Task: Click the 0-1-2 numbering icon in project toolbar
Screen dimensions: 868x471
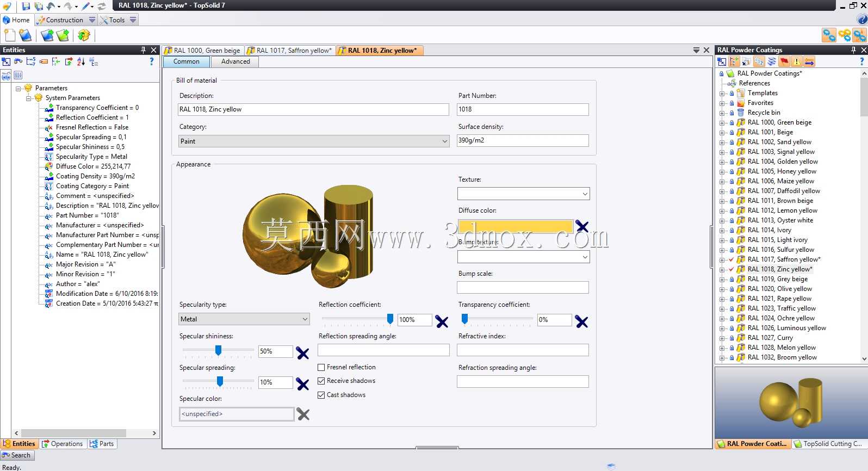Action: [x=759, y=61]
